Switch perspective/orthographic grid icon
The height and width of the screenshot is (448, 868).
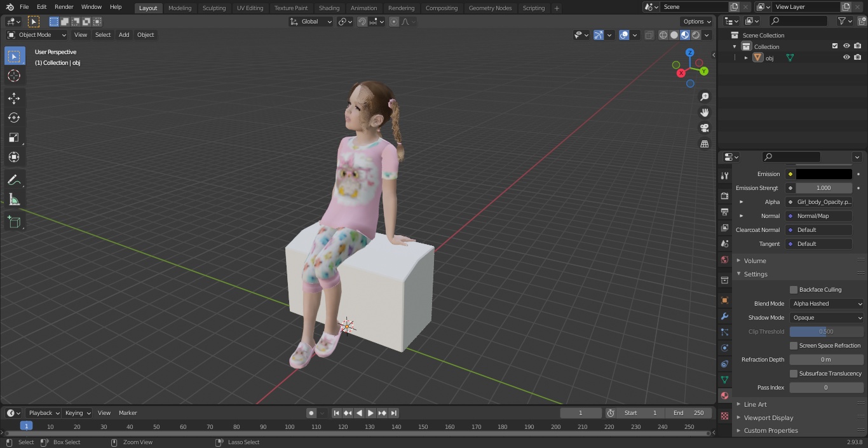coord(704,144)
